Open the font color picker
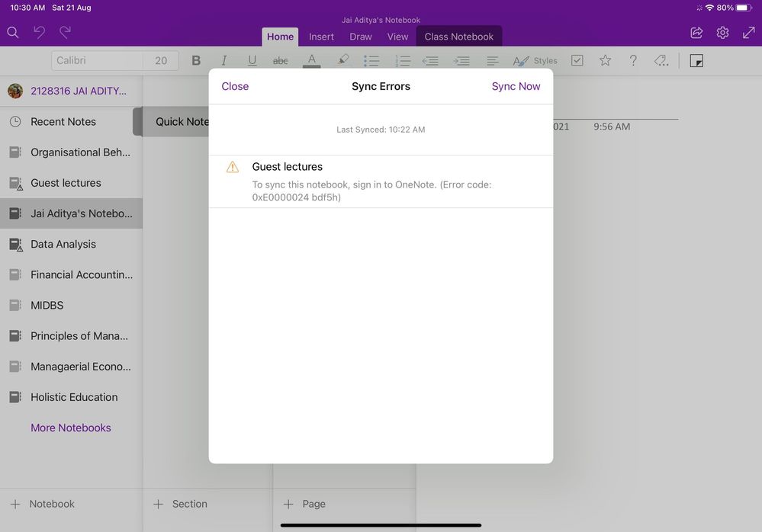 [x=311, y=61]
